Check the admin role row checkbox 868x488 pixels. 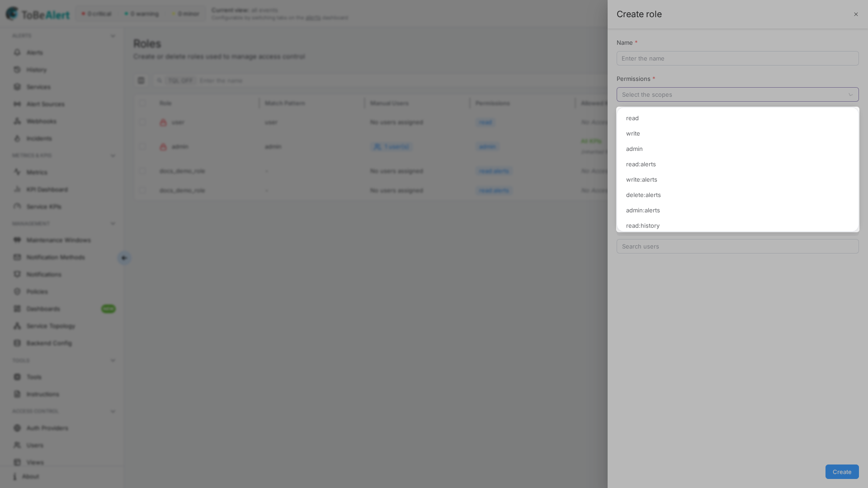(142, 146)
